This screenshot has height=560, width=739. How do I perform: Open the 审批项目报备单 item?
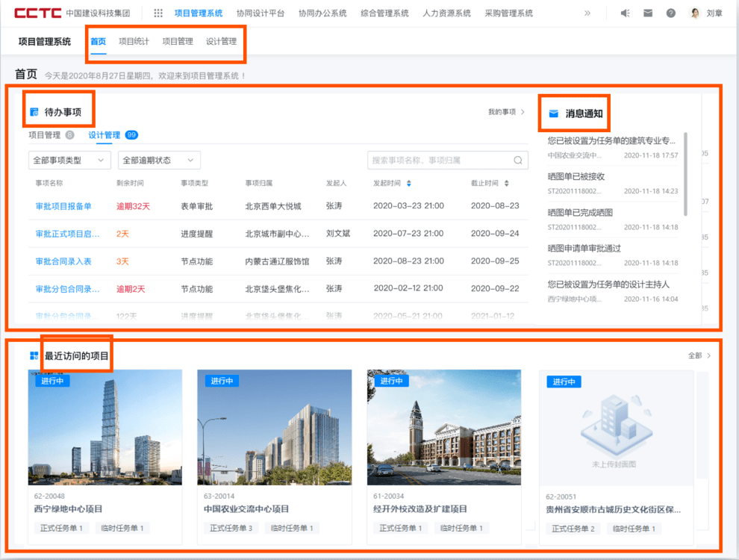pos(63,206)
